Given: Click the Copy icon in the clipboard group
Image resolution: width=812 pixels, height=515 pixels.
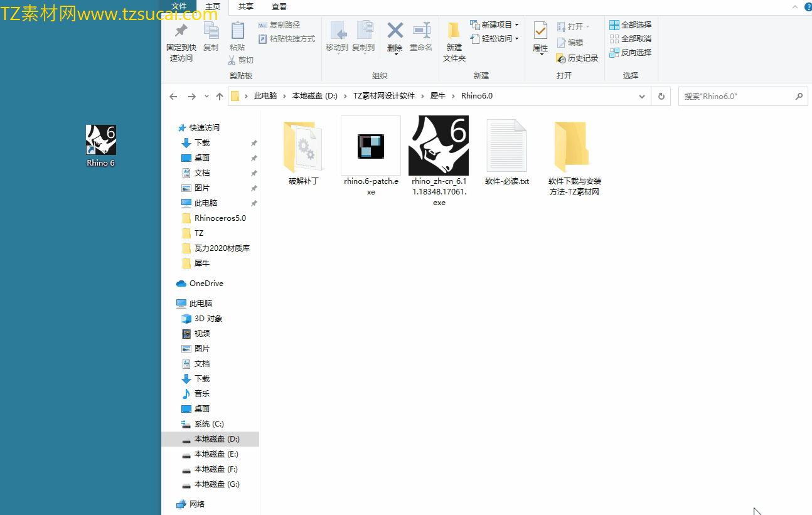Looking at the screenshot, I should coord(211,31).
